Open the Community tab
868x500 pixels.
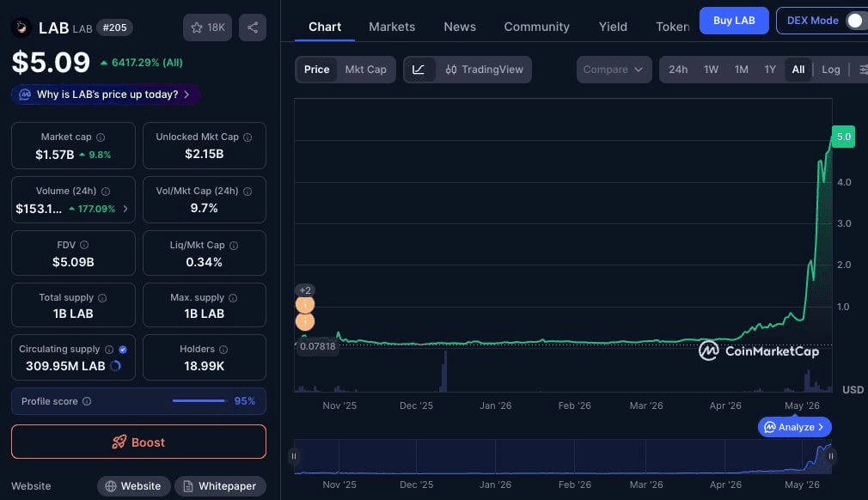[x=536, y=27]
